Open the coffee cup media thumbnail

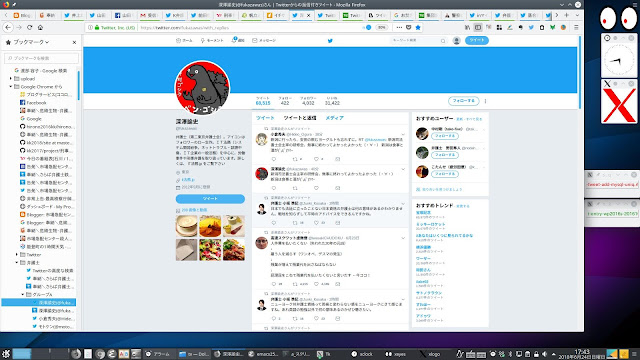click(x=187, y=226)
